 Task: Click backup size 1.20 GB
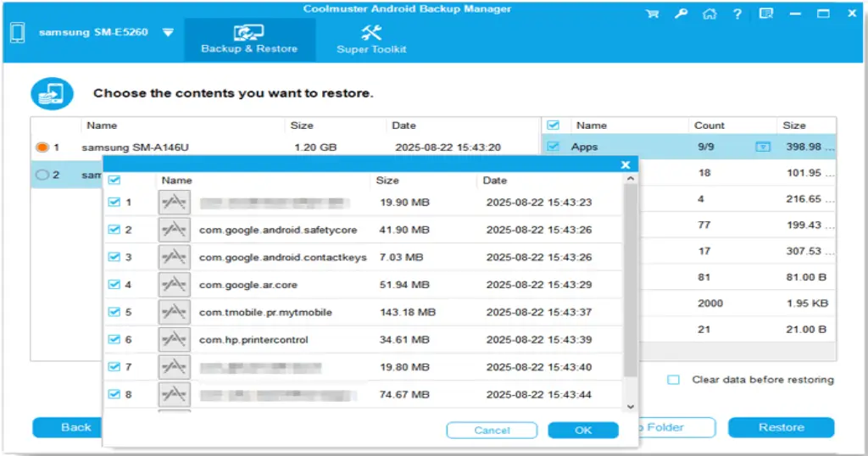coord(315,147)
